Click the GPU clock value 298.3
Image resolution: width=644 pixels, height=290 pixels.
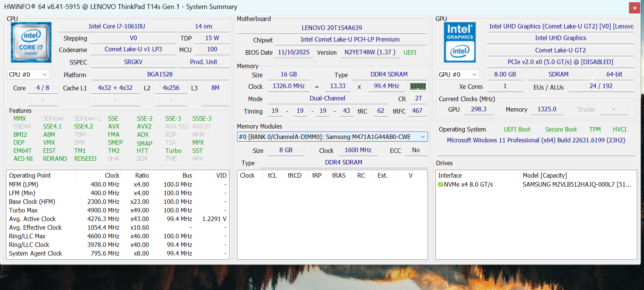click(479, 109)
